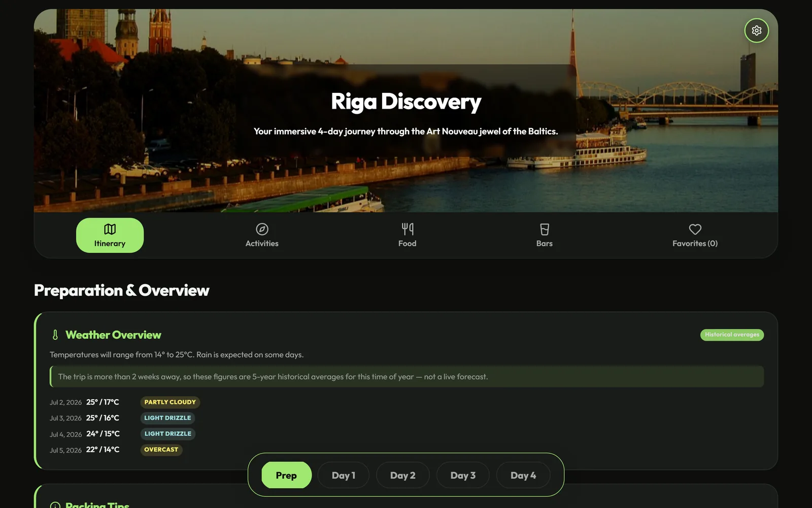Open the Favorites (0) tab label

pyautogui.click(x=695, y=243)
